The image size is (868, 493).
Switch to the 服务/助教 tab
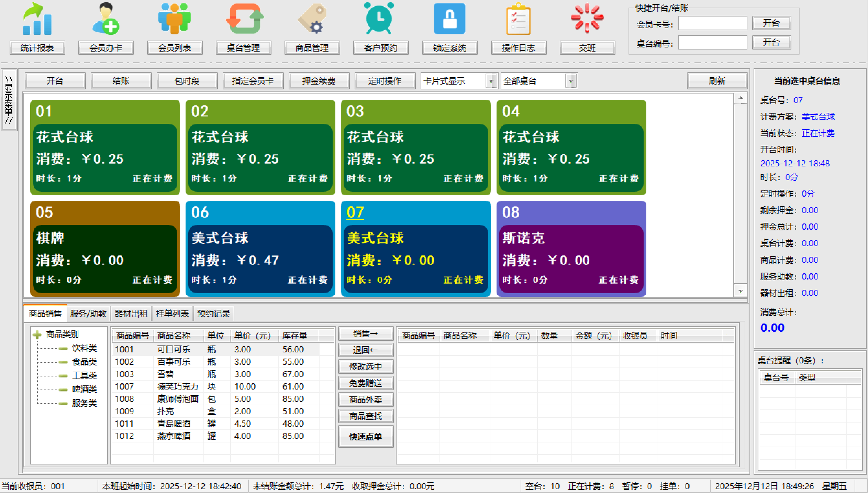tap(88, 314)
